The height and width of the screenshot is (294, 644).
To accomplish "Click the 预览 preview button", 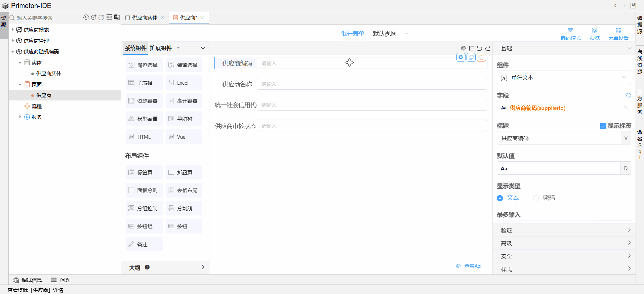I will [x=594, y=34].
